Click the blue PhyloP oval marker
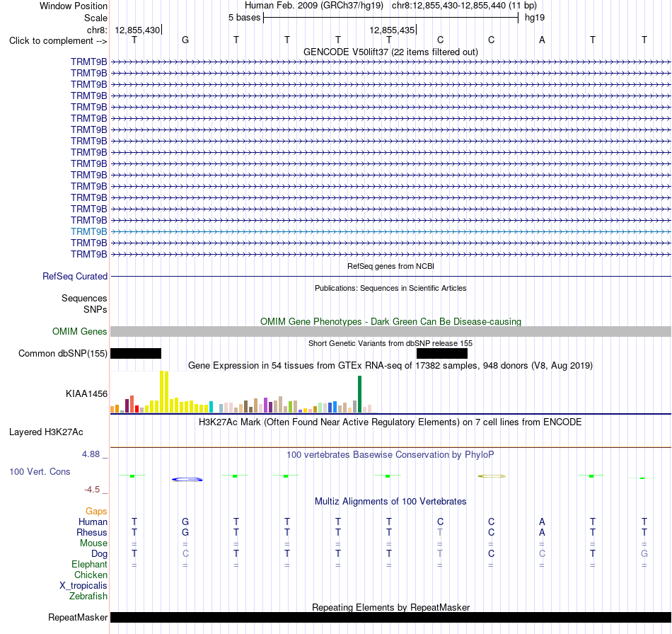This screenshot has width=672, height=634. 187,479
